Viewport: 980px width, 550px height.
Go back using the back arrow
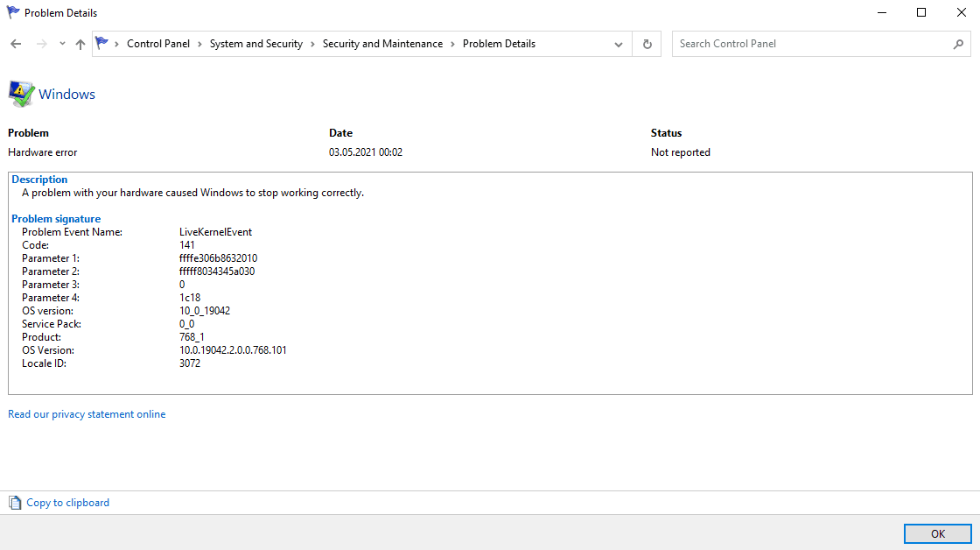tap(17, 44)
